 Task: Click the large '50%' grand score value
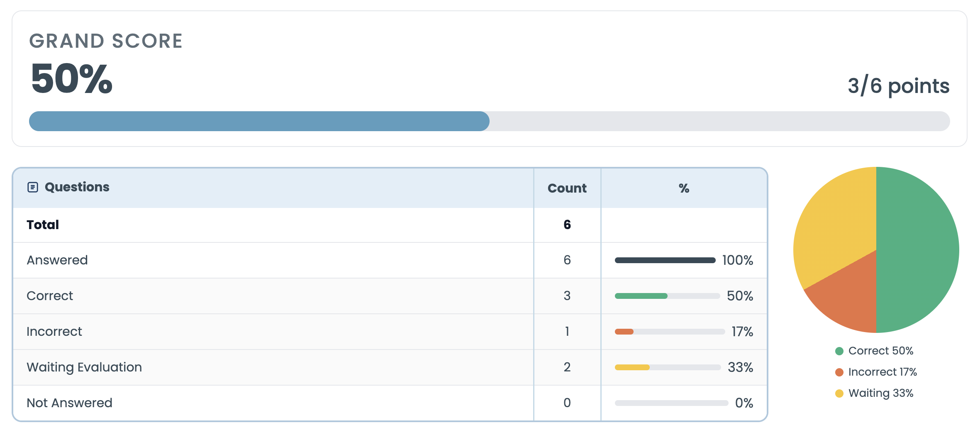click(72, 78)
